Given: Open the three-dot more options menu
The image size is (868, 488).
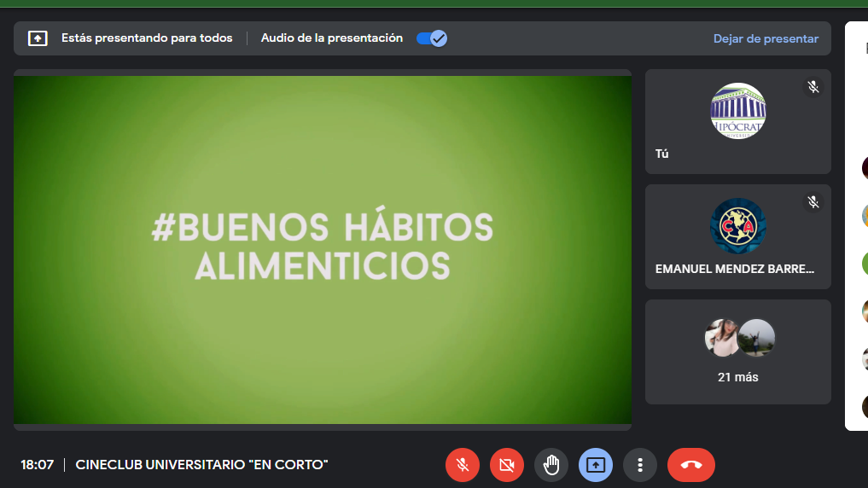Looking at the screenshot, I should [640, 465].
